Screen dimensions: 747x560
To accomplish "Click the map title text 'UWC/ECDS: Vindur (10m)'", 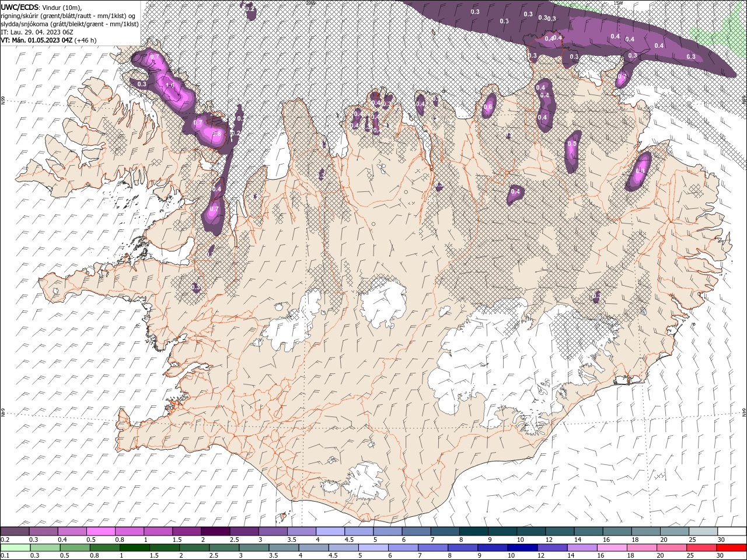I will (x=41, y=7).
